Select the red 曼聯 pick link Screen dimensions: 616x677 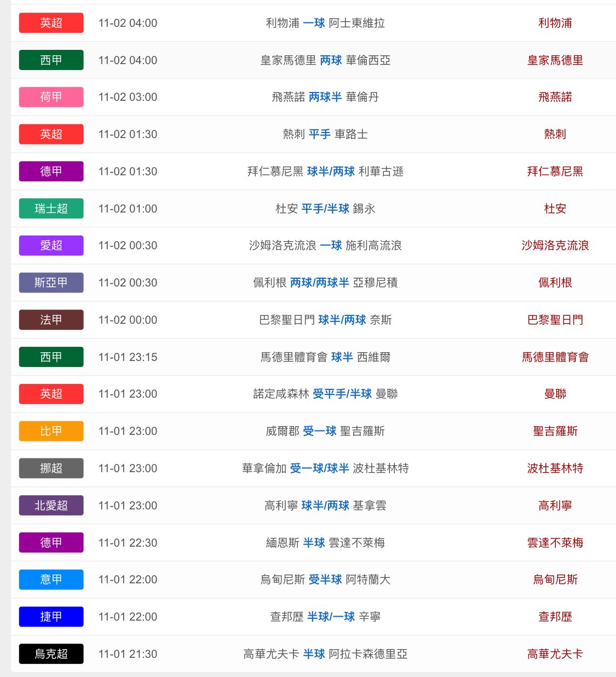click(x=555, y=394)
